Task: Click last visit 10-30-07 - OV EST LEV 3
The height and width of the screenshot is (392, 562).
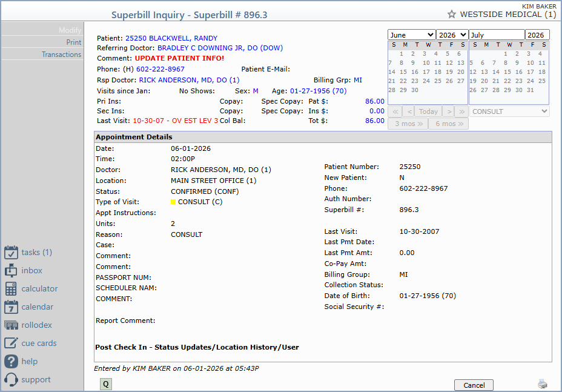Action: tap(175, 121)
